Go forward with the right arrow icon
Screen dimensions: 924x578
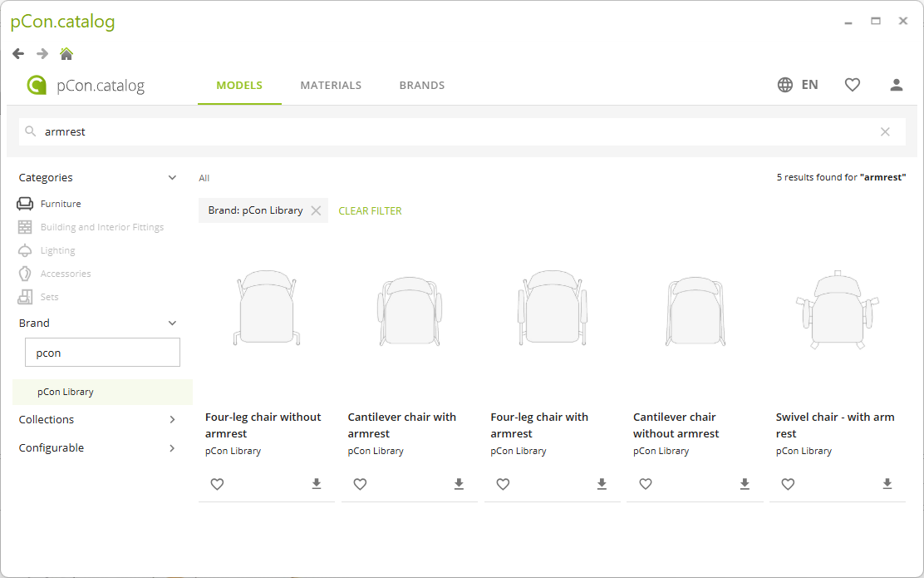42,54
